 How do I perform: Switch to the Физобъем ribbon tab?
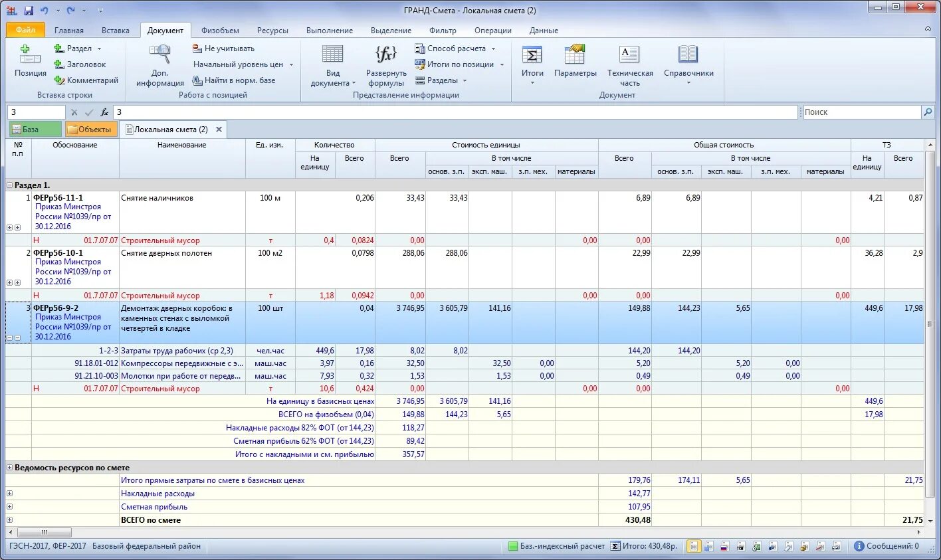click(x=220, y=31)
